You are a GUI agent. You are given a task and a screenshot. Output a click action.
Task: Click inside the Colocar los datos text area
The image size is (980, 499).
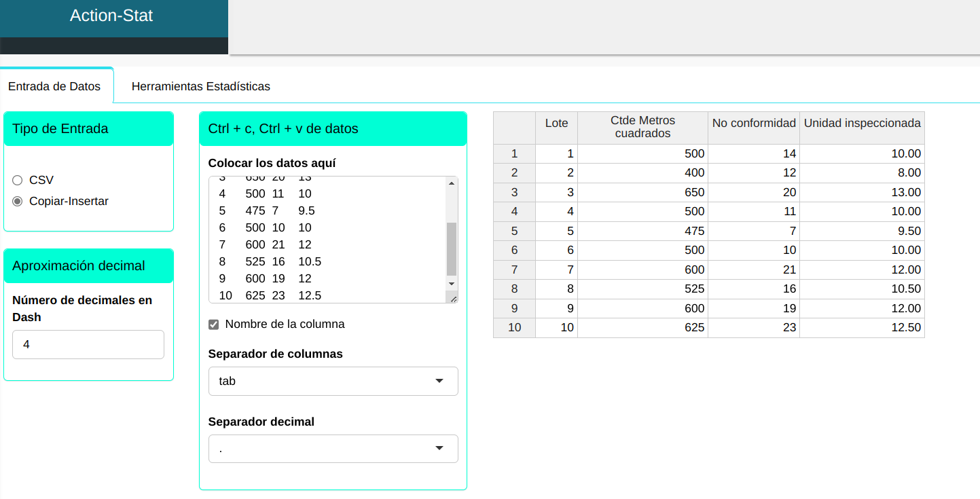pyautogui.click(x=326, y=238)
